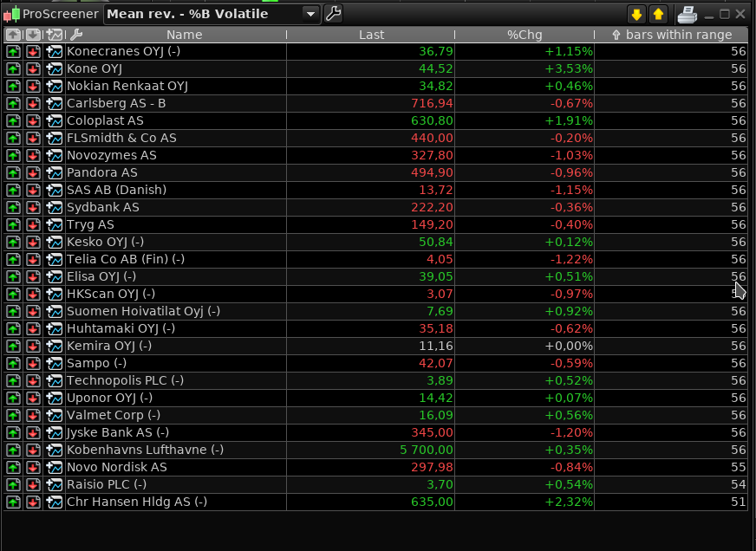Select the Kemira OYJ (-) name cell
756x551 pixels.
(175, 347)
